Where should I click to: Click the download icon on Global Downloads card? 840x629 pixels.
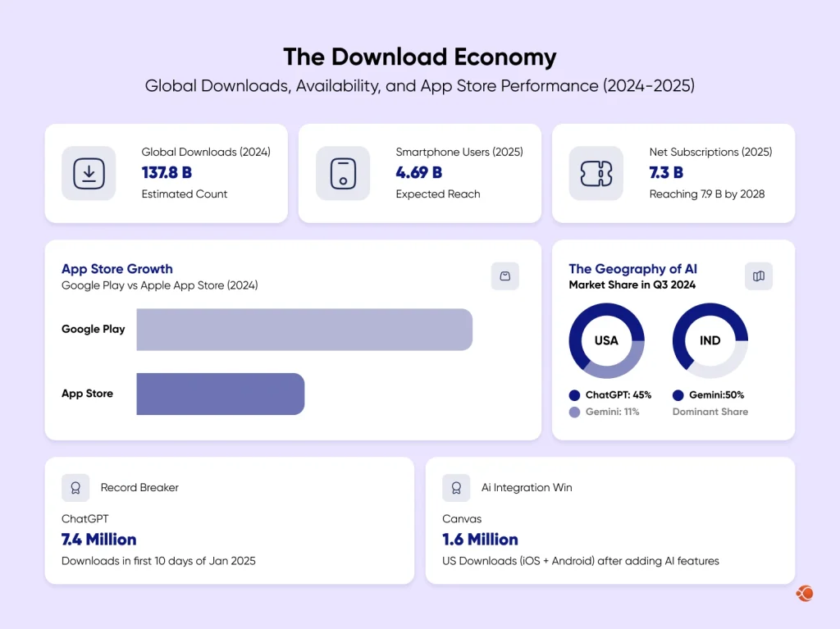click(89, 173)
